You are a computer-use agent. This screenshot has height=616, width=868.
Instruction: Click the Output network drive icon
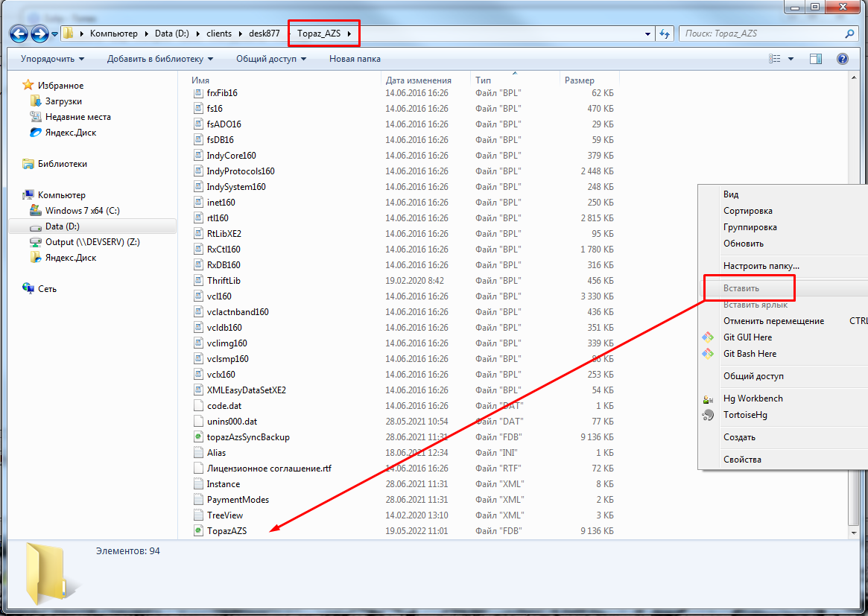(36, 242)
